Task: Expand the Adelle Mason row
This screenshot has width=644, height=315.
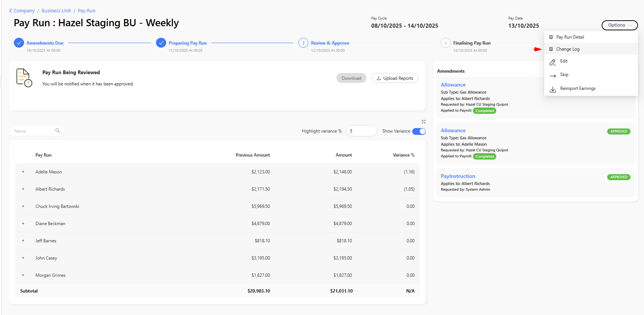Action: [x=23, y=172]
